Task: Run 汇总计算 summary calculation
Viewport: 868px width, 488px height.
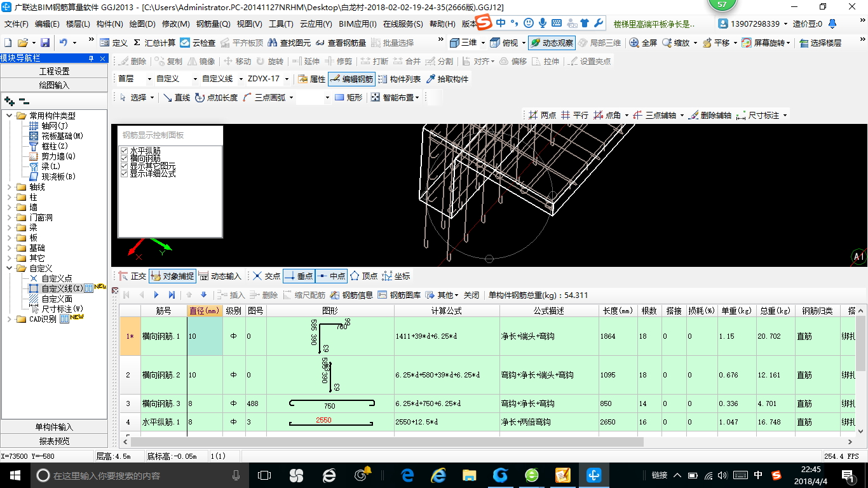Action: 154,43
